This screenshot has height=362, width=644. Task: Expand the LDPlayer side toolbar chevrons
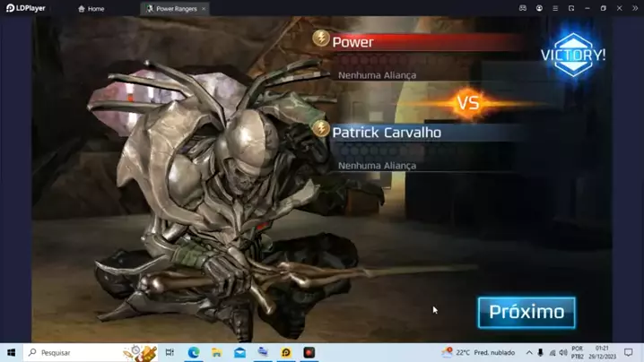(x=635, y=8)
